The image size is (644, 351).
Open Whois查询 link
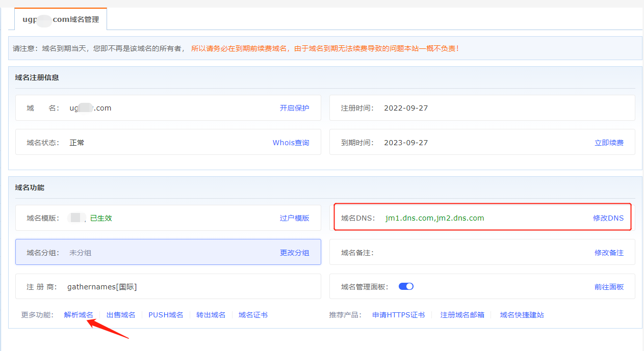pyautogui.click(x=291, y=143)
